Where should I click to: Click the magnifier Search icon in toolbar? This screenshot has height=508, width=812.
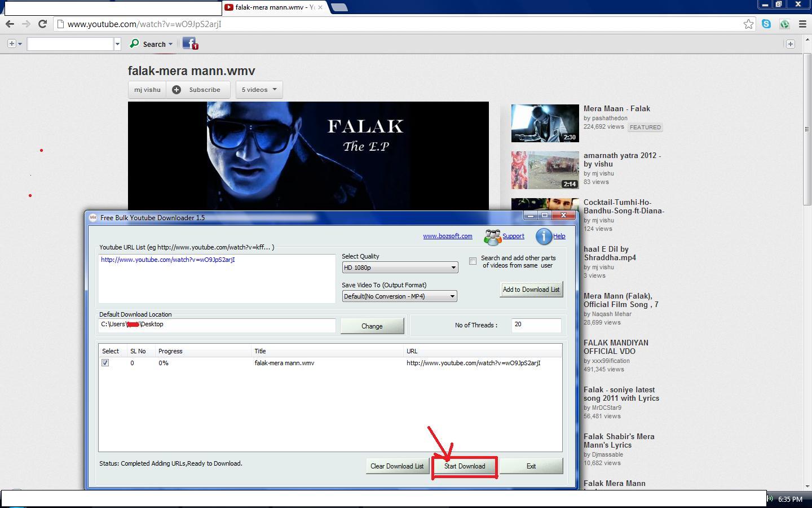[134, 43]
